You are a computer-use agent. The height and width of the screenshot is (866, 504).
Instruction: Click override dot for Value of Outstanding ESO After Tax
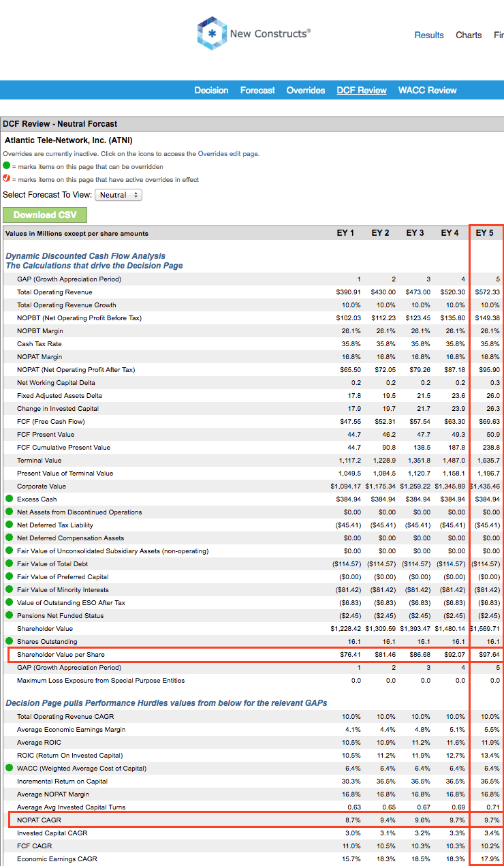coord(9,602)
